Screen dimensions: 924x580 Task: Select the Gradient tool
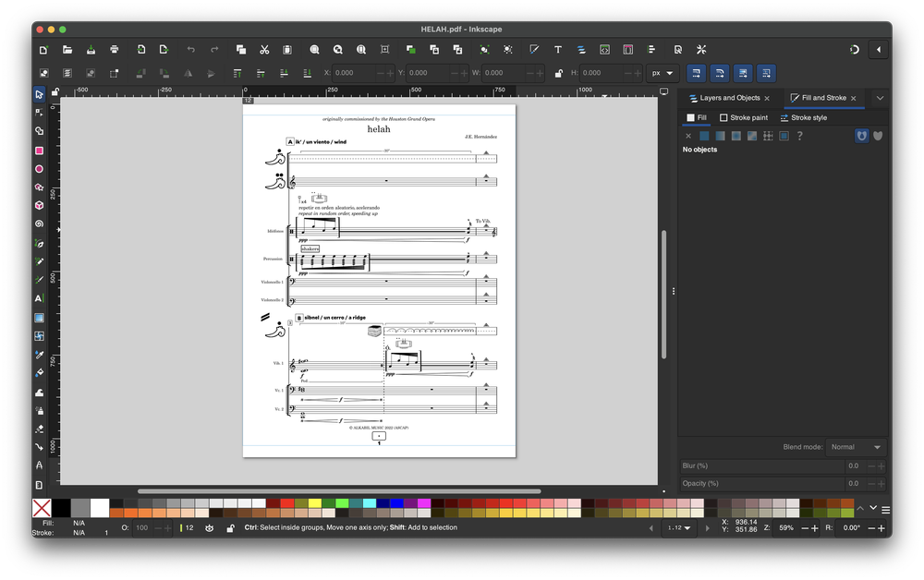[x=39, y=318]
